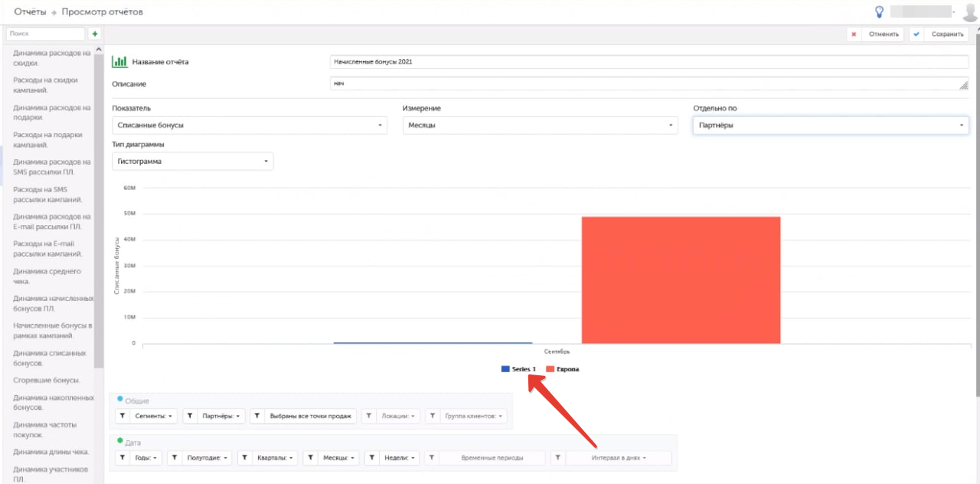Open the user profile avatar
980x484 pixels.
tap(970, 11)
